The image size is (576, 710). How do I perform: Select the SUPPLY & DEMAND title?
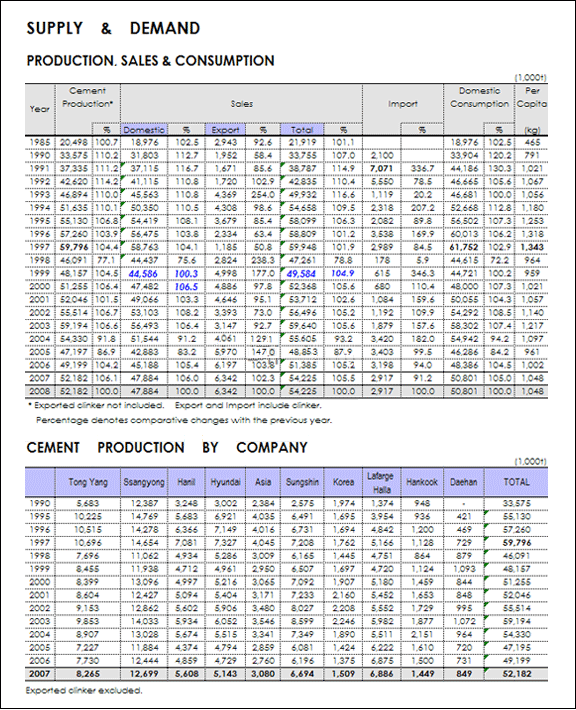pyautogui.click(x=113, y=29)
